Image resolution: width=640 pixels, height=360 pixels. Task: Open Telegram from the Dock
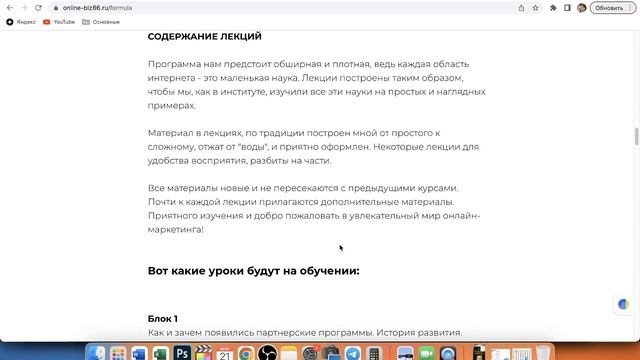pyautogui.click(x=353, y=353)
